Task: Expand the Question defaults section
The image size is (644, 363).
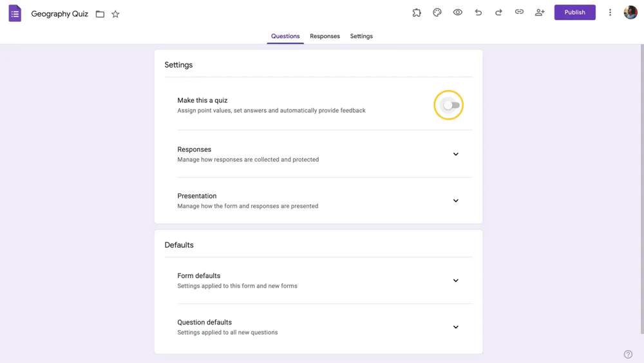Action: [455, 327]
